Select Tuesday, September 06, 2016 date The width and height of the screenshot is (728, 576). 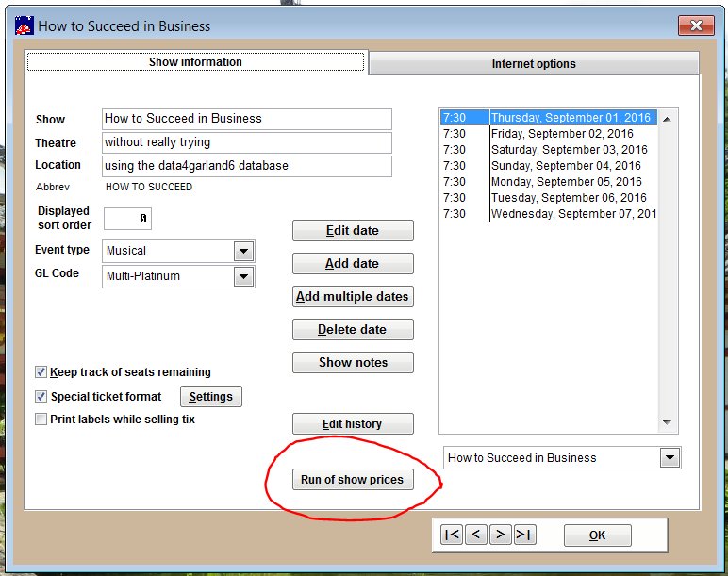(548, 198)
